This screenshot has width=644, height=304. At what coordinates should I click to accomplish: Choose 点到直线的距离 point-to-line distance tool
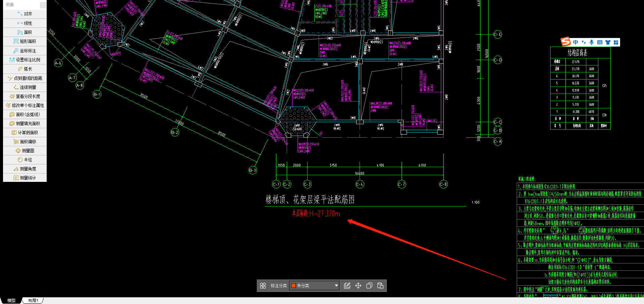pyautogui.click(x=25, y=78)
